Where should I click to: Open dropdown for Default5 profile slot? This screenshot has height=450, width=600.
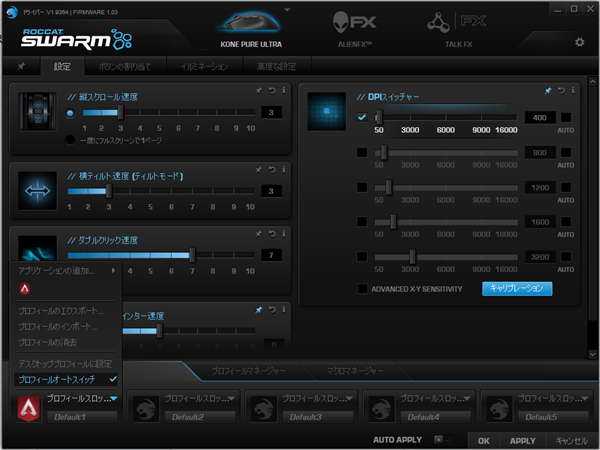tap(585, 399)
